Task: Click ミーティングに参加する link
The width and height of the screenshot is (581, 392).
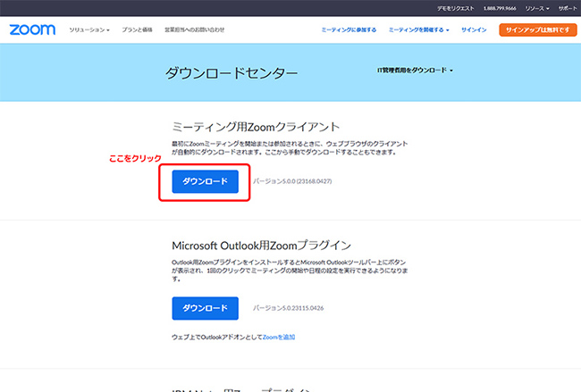Action: pyautogui.click(x=349, y=30)
